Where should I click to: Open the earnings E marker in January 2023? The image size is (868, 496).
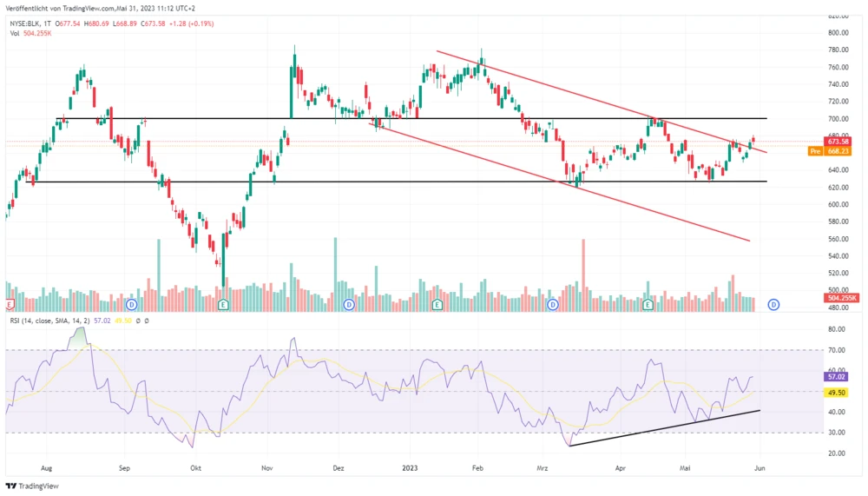coord(437,305)
